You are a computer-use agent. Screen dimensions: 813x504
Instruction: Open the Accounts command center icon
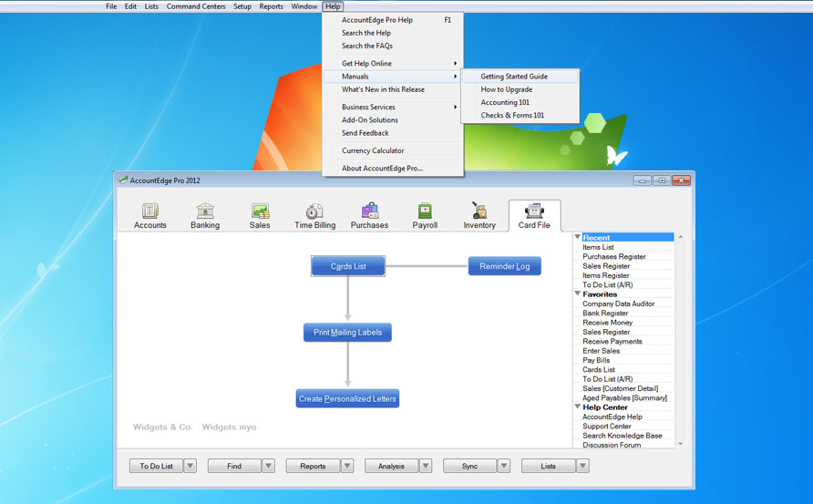click(150, 211)
